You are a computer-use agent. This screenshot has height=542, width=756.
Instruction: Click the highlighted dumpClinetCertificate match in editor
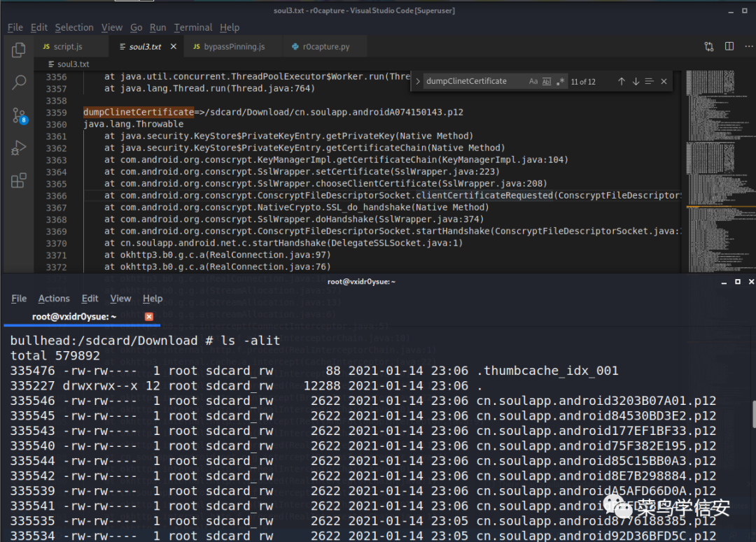tap(139, 113)
